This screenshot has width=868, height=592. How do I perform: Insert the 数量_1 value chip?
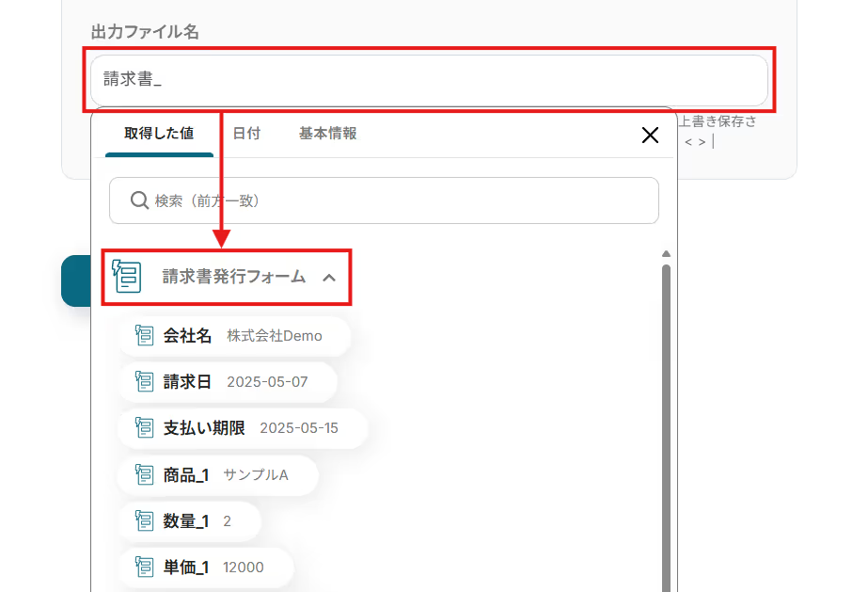tap(190, 521)
